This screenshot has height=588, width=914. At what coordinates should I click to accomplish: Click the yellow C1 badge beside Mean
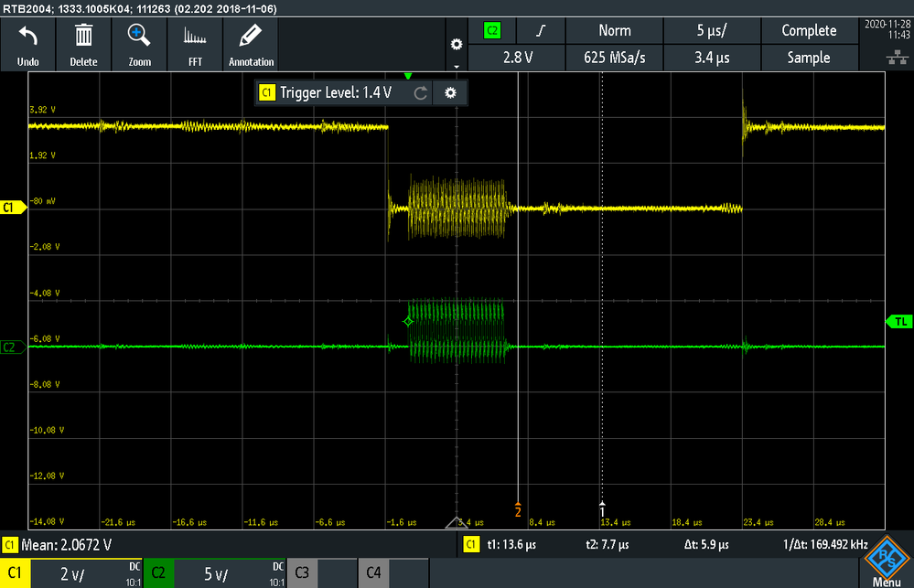[9, 545]
